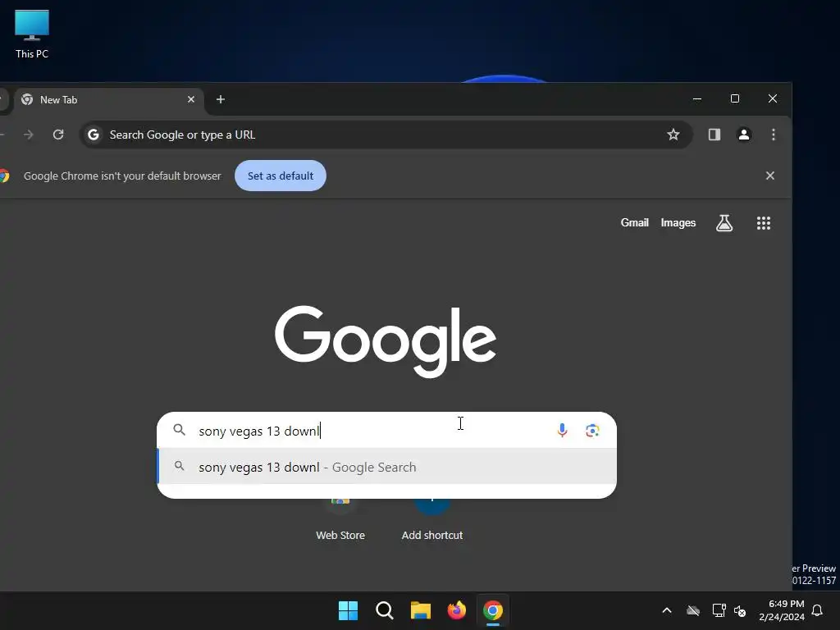Launch Firefox from the taskbar
Screen dimensions: 840x630
[456, 610]
